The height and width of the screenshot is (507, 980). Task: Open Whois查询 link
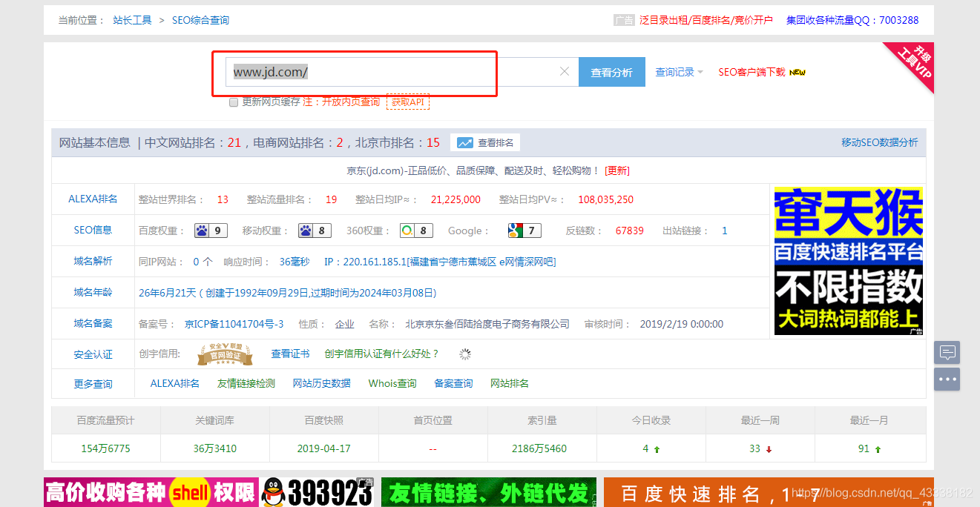tap(392, 383)
